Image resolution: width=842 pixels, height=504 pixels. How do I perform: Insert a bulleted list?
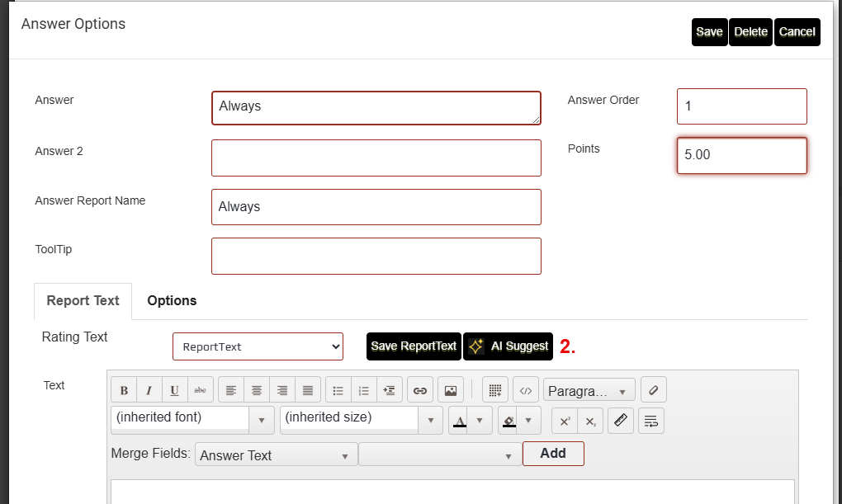[x=338, y=390]
